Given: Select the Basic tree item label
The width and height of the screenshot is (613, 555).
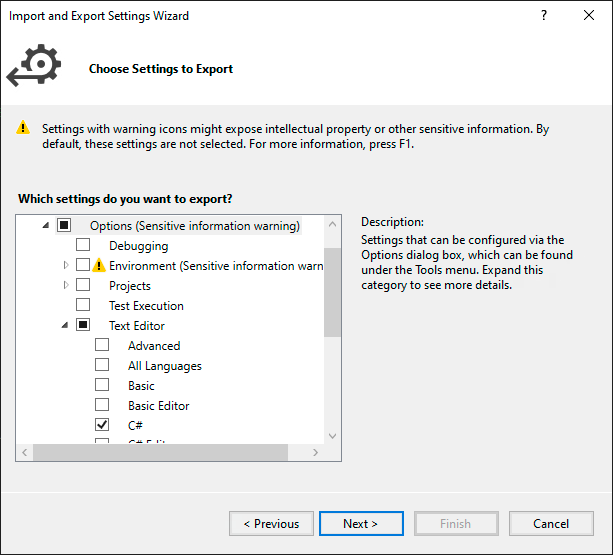Looking at the screenshot, I should pos(141,386).
